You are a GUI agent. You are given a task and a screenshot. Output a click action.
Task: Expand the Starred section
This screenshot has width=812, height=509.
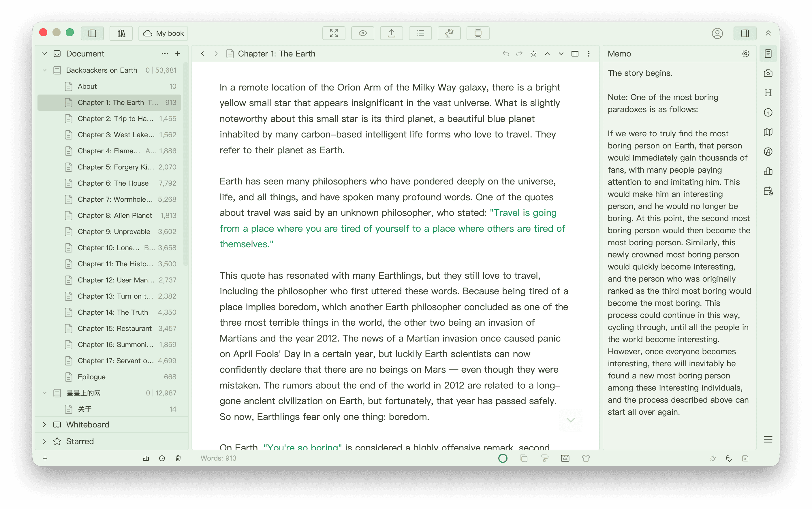tap(44, 441)
